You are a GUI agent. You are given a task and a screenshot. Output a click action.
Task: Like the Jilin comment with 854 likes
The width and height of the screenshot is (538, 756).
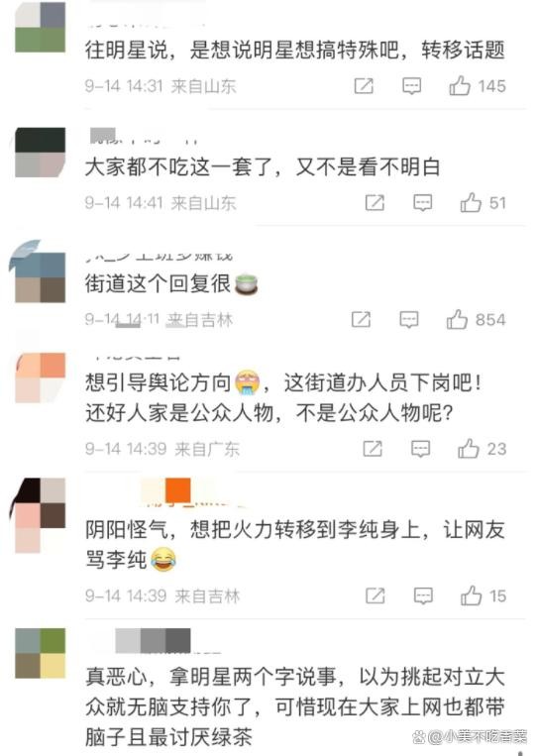(457, 319)
